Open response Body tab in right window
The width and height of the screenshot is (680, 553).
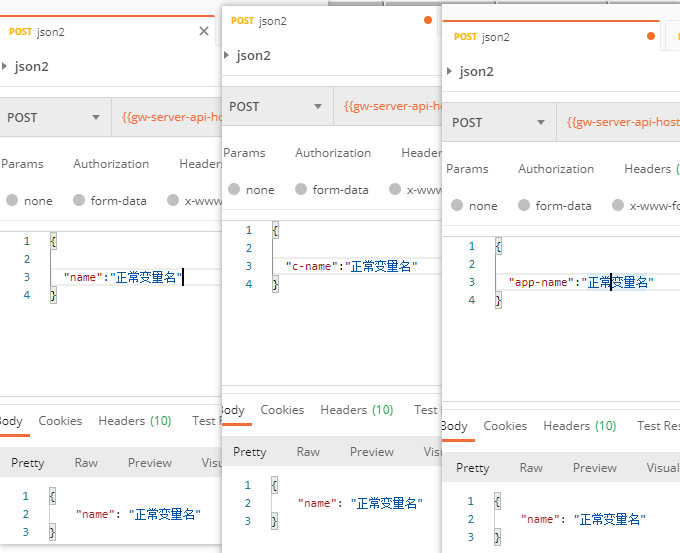coord(455,426)
